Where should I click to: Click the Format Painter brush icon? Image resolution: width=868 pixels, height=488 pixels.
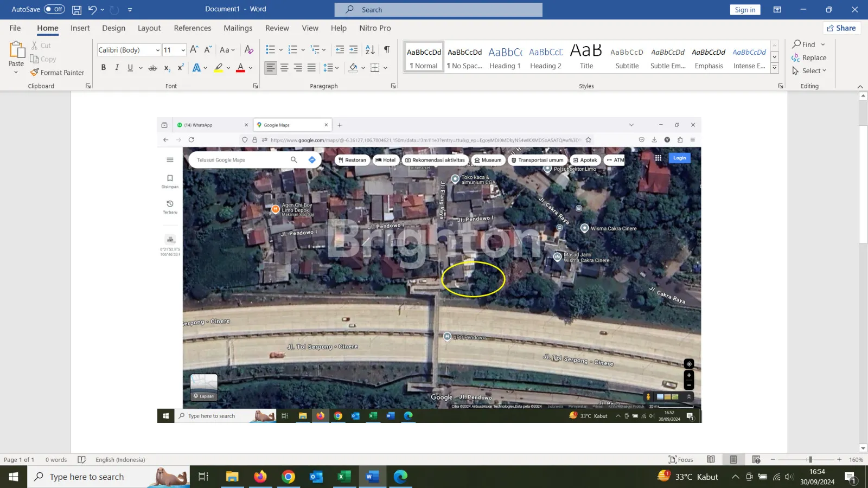(x=35, y=72)
